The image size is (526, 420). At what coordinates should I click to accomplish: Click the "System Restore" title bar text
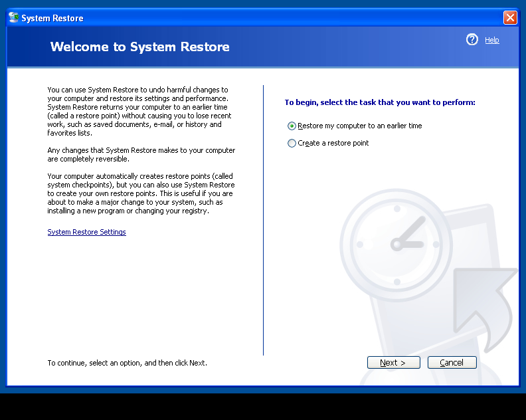[x=52, y=18]
